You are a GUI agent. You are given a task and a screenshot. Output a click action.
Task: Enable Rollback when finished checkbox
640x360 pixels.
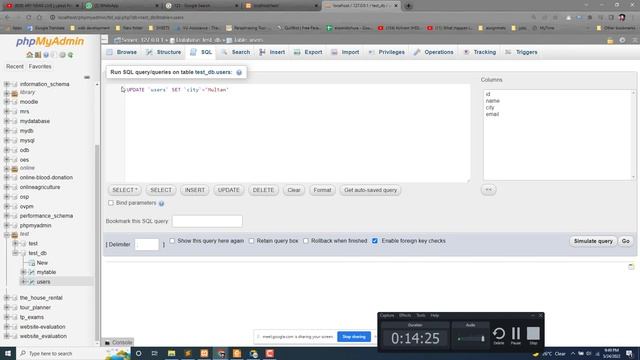306,241
